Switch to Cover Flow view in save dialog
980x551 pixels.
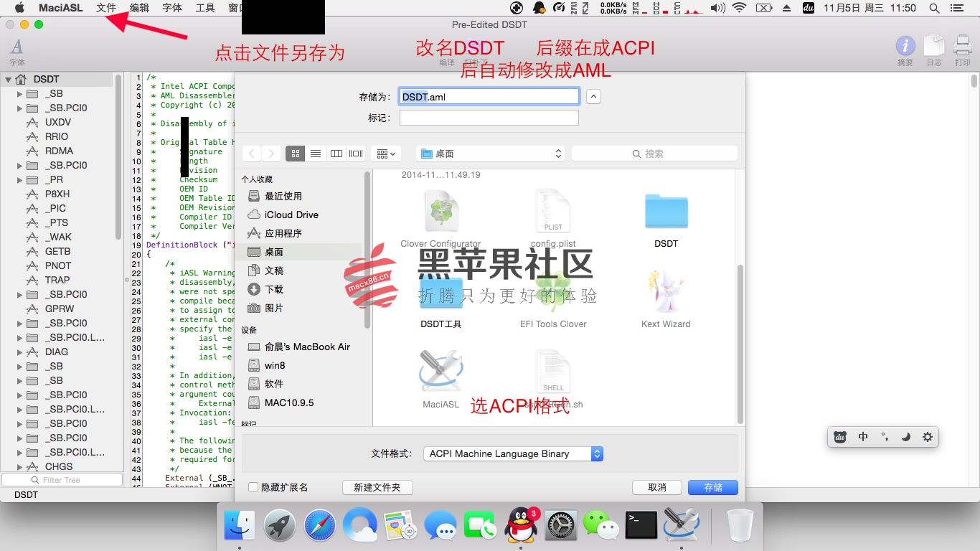(356, 154)
